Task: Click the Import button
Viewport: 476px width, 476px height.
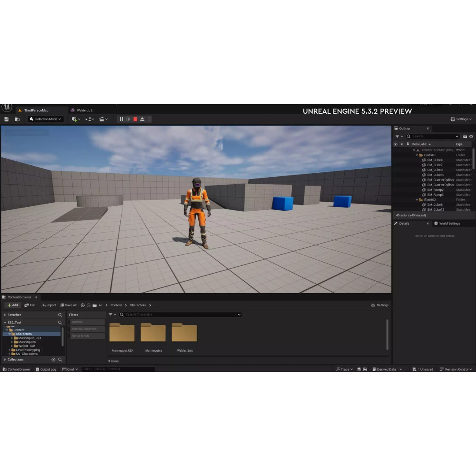Action: pos(48,305)
